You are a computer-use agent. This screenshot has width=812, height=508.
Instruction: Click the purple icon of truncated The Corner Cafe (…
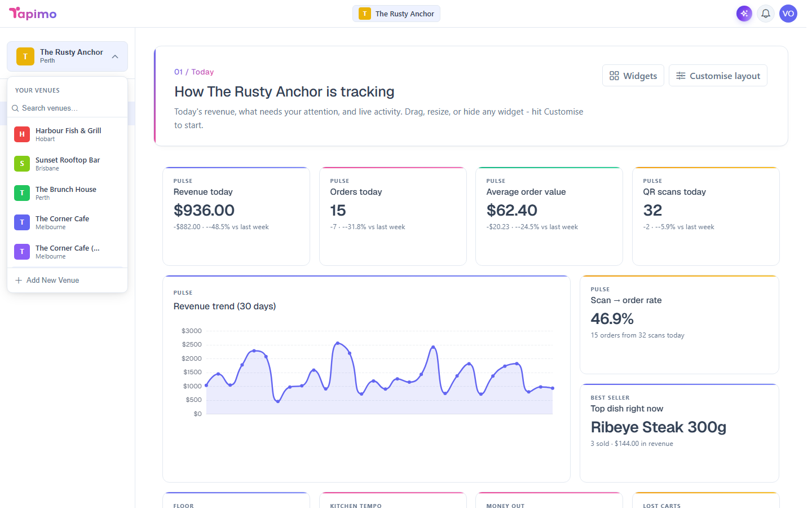point(22,252)
